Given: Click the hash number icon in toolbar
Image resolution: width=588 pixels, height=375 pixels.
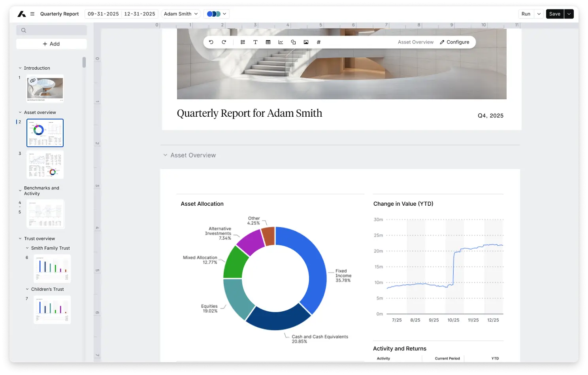Looking at the screenshot, I should click(x=318, y=42).
